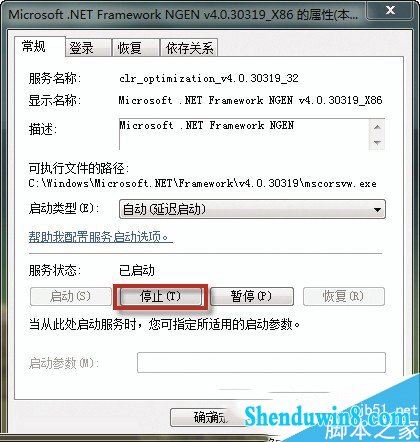Pause the service with 暂停(P) button

(x=252, y=296)
